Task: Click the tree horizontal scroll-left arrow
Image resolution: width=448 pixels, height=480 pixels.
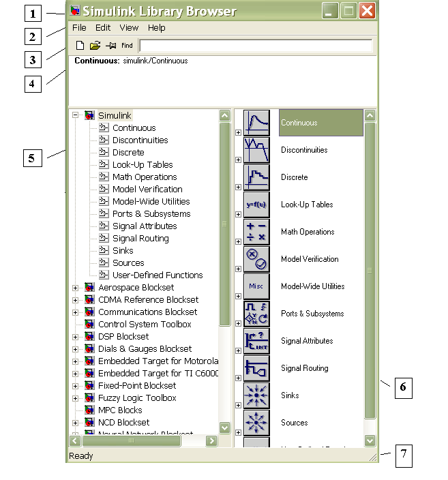Action: tap(75, 441)
